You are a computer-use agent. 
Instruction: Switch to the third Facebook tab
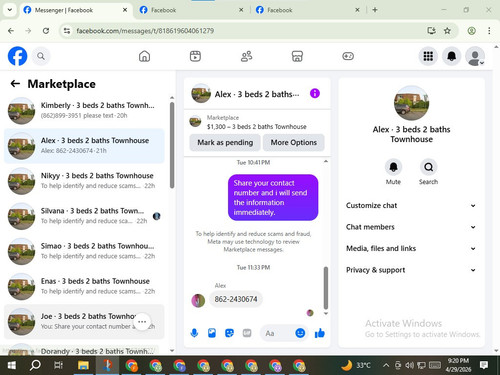point(308,10)
